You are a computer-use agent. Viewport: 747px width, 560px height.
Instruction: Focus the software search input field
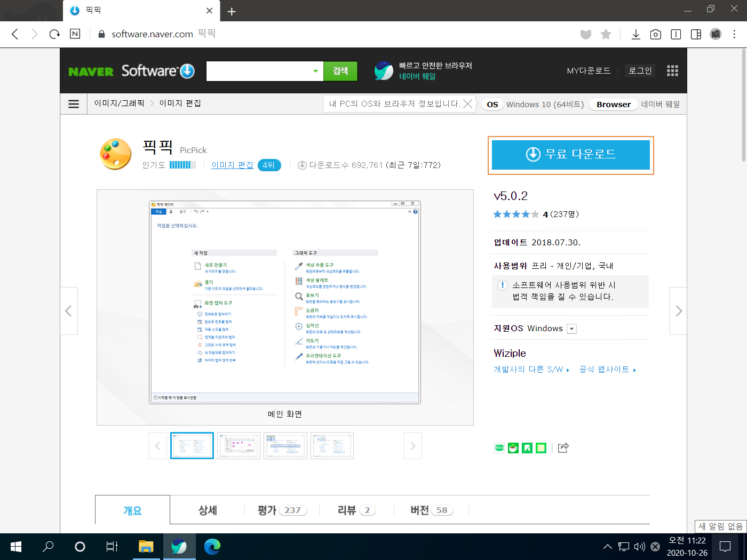point(258,71)
